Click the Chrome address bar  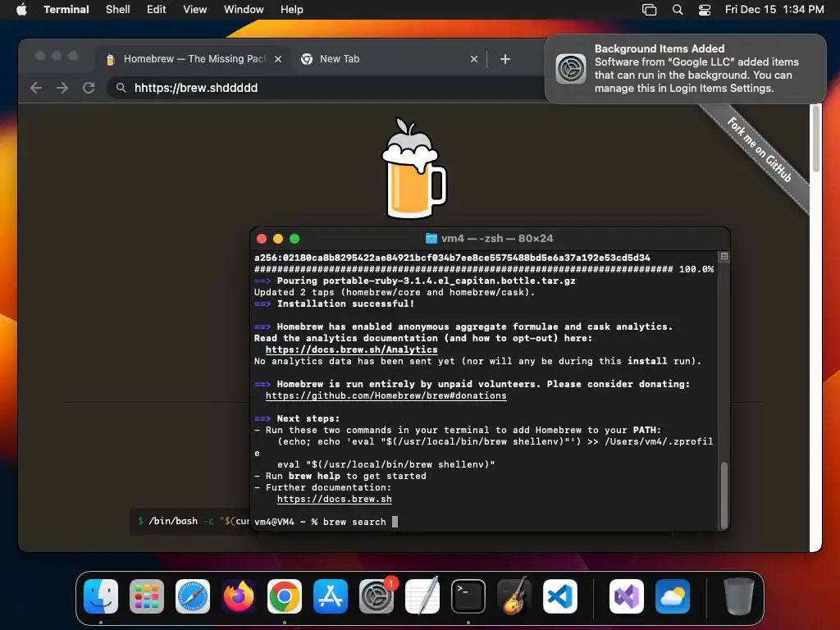pyautogui.click(x=326, y=88)
